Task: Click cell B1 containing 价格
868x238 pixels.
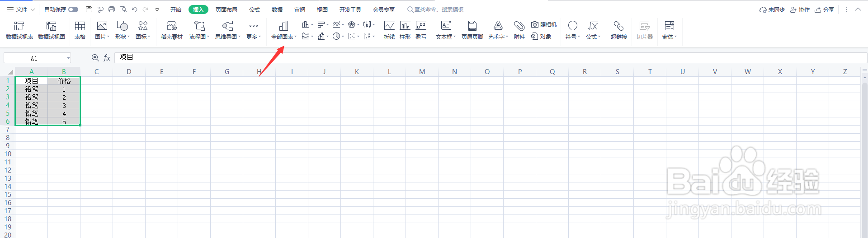Action: pos(64,81)
